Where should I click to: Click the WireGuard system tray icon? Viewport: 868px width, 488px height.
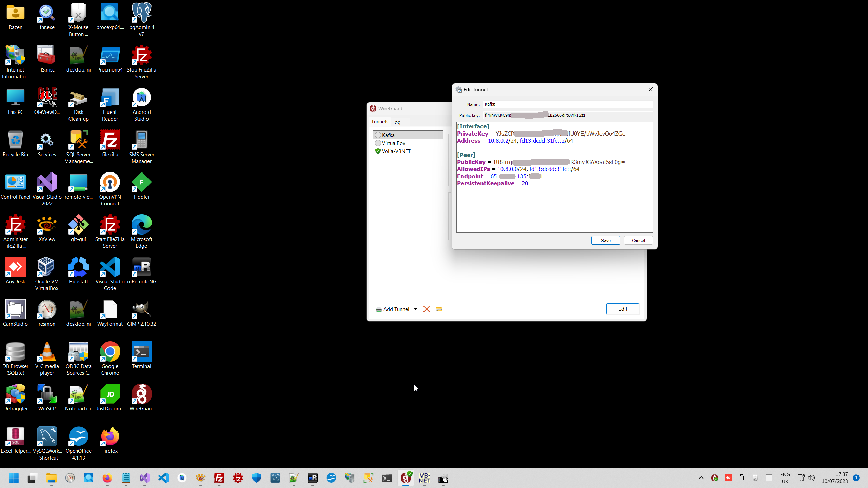pyautogui.click(x=715, y=478)
